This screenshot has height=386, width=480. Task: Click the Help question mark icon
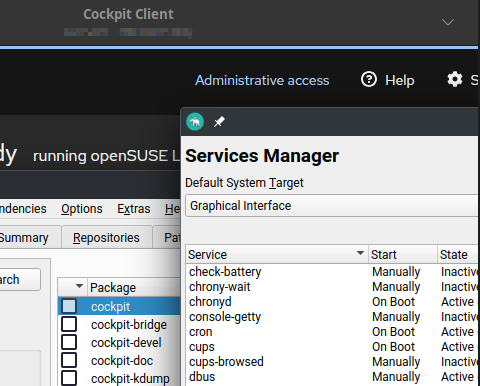click(x=369, y=80)
